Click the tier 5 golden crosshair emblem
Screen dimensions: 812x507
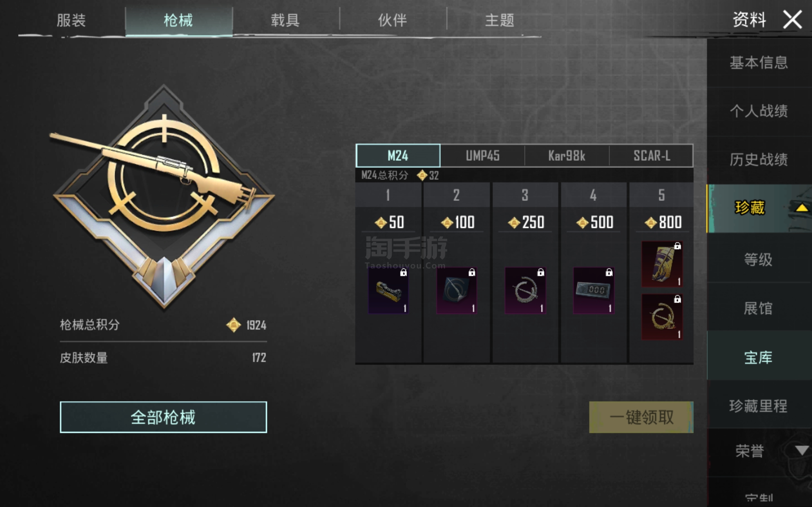(662, 317)
